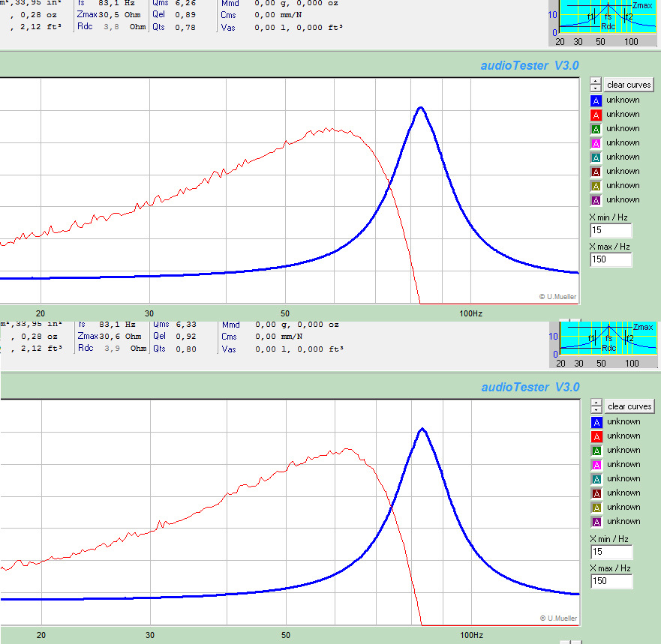Select dark red curve A in upper graph legend
This screenshot has width=661, height=644.
(x=596, y=172)
